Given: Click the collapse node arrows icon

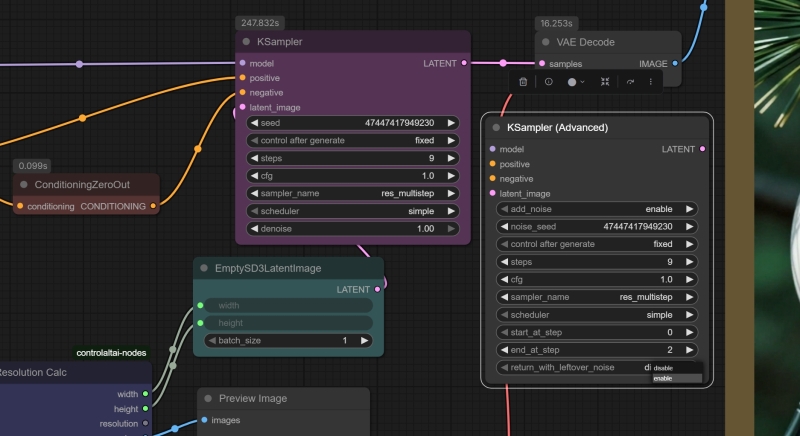Looking at the screenshot, I should pos(605,82).
